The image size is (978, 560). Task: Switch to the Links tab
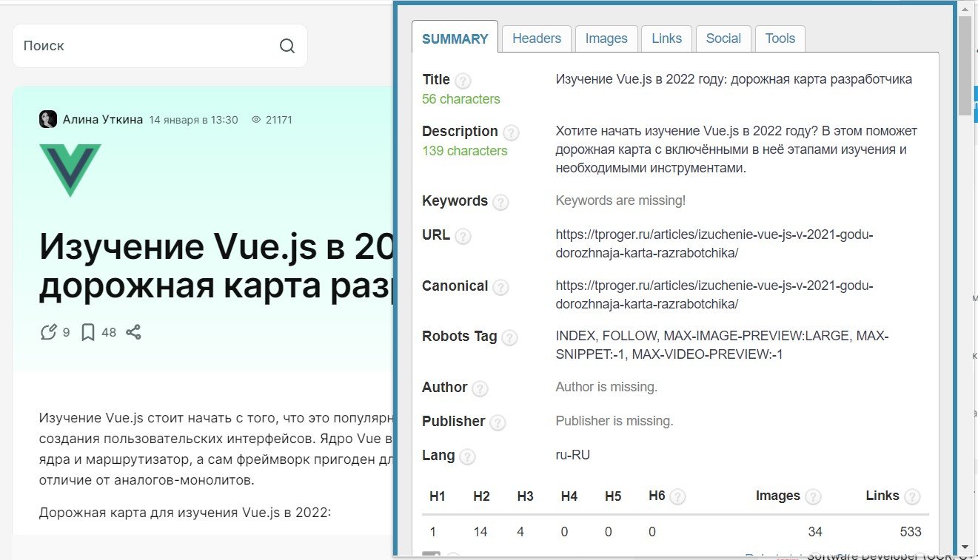tap(667, 38)
